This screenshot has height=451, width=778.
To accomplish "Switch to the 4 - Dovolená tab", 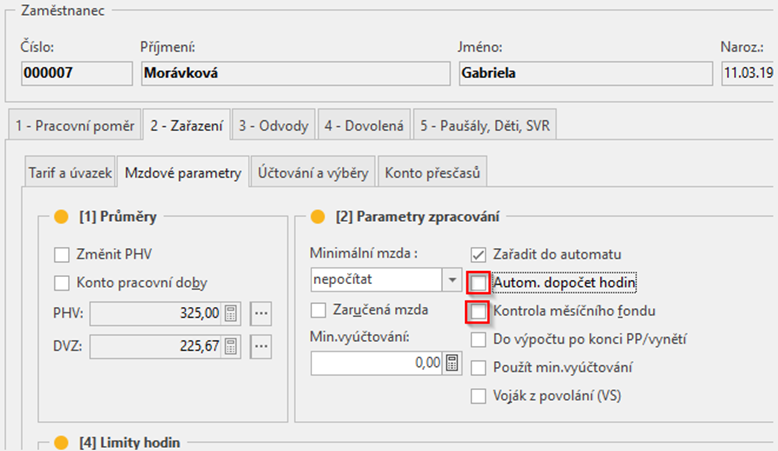I will pyautogui.click(x=364, y=126).
